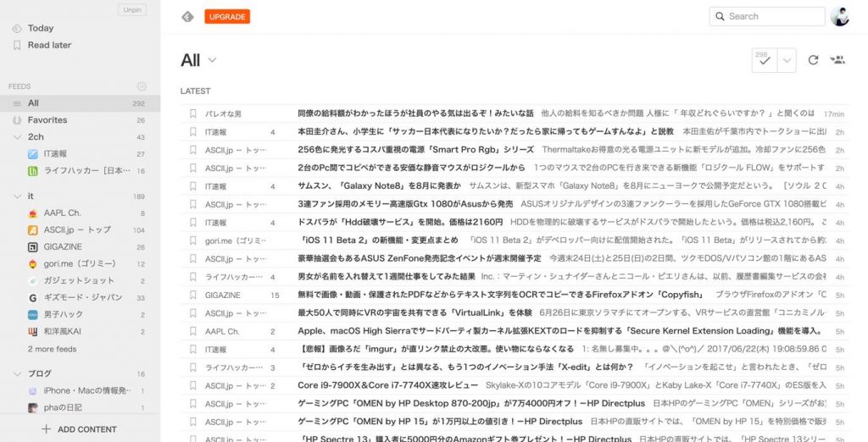Open the 男女が名前を入れ替えて article
The width and height of the screenshot is (868, 442).
[x=387, y=277]
